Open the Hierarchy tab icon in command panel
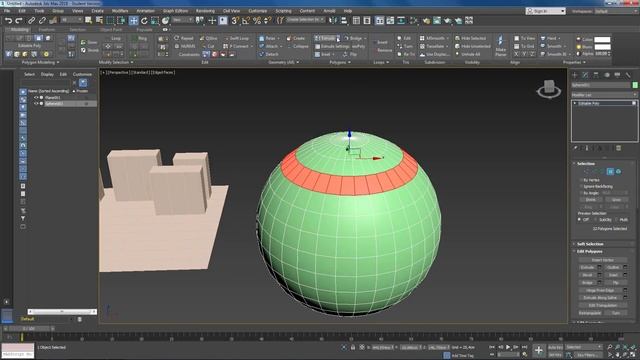The height and width of the screenshot is (360, 640). tap(596, 75)
